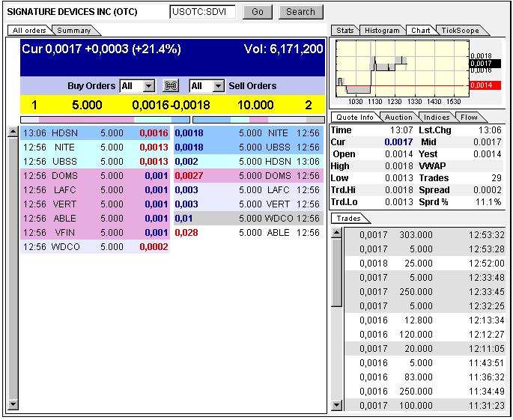The image size is (513, 420).
Task: Click the order book scroll down arrow
Action: tap(13, 404)
